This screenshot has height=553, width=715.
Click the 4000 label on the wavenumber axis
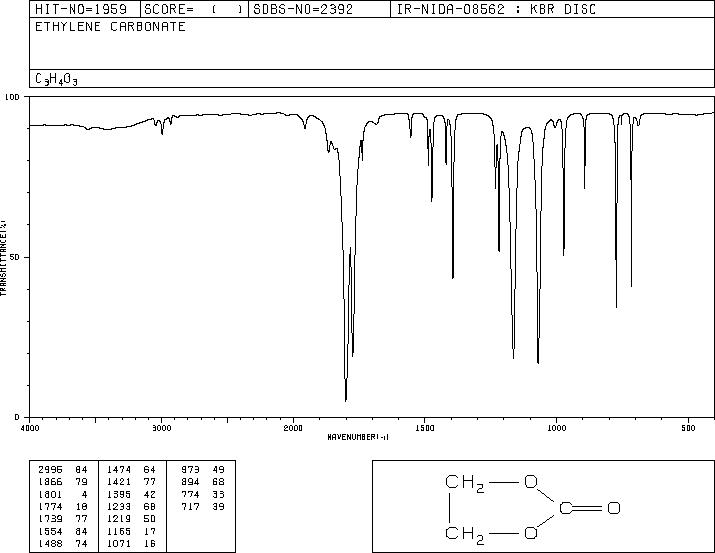(x=30, y=428)
